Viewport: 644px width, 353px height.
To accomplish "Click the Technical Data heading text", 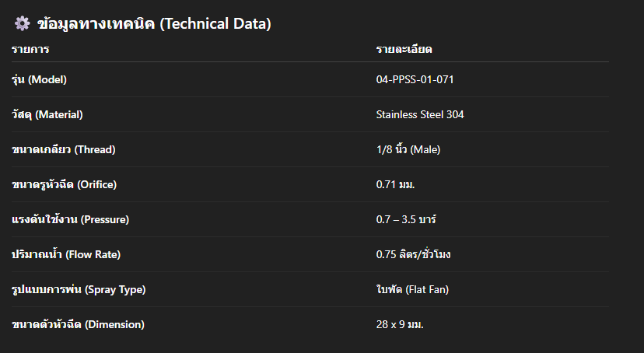I will 154,24.
